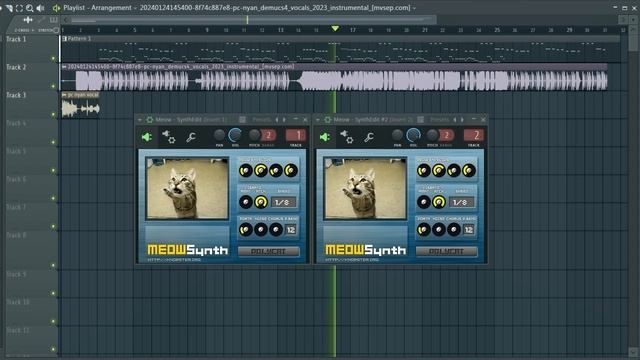Open plug-and-gear wrapper settings in first Meow plugin
The width and height of the screenshot is (640, 360).
(x=169, y=137)
